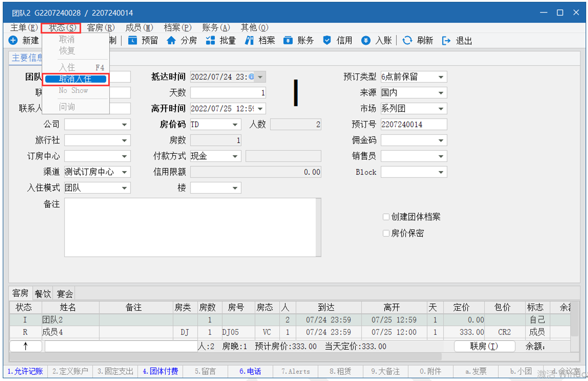Tick the 房价保密 checkbox
This screenshot has height=381, width=588.
(386, 233)
